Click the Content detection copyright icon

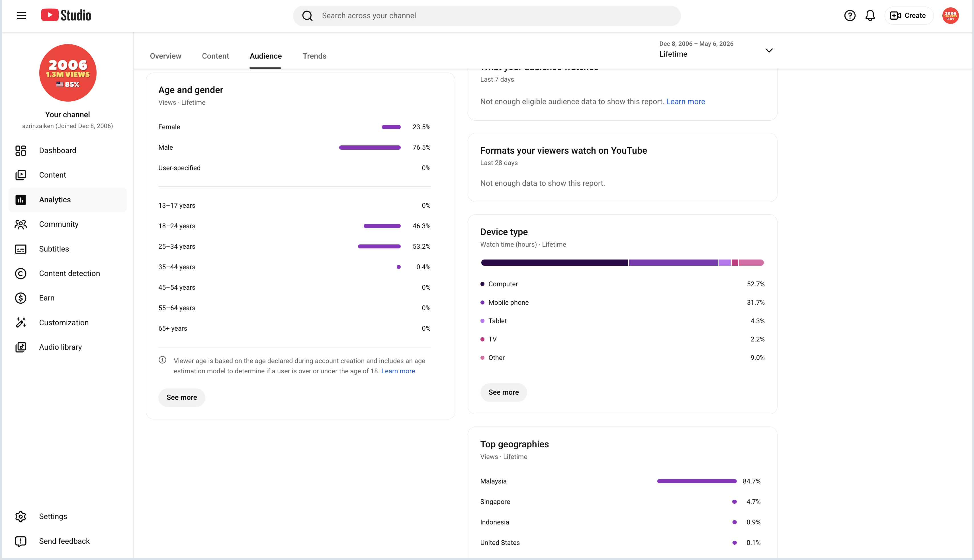[x=21, y=273]
